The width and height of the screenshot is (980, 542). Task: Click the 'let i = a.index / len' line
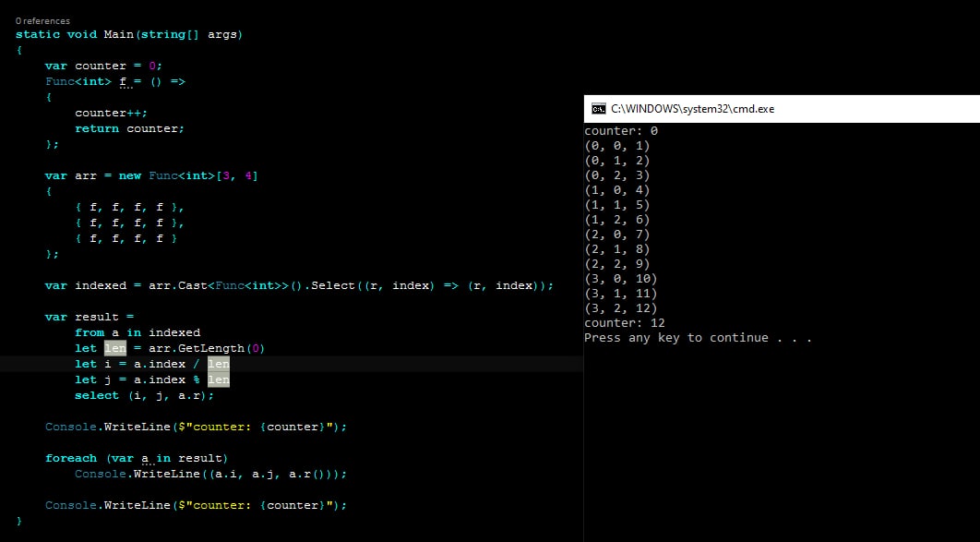point(152,364)
